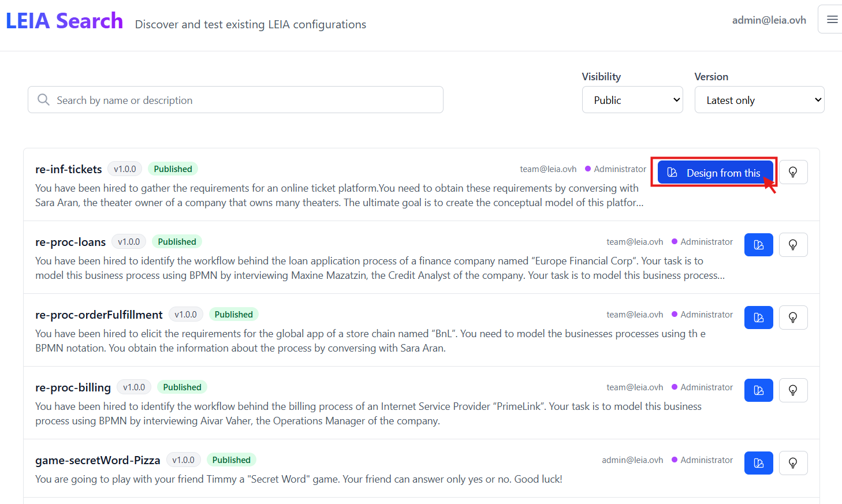Open the hamburger menu
This screenshot has width=842, height=504.
(x=832, y=20)
